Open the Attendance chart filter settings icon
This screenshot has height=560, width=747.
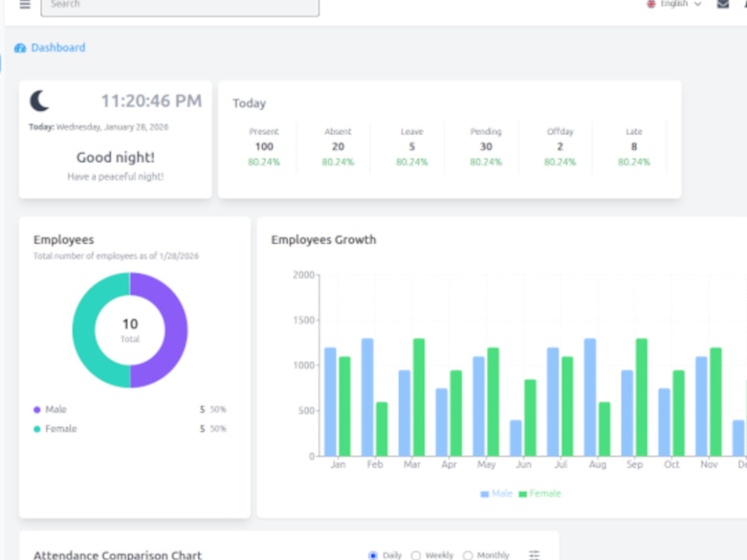[534, 555]
